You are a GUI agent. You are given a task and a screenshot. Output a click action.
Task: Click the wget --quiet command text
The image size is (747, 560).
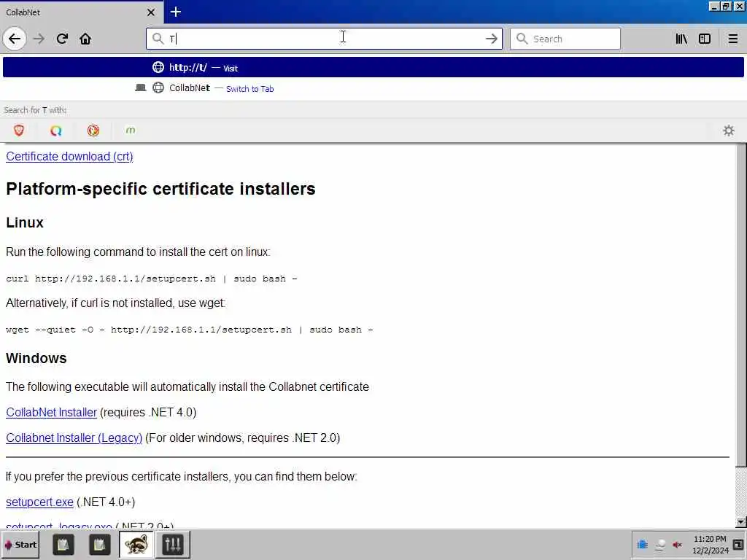[189, 330]
